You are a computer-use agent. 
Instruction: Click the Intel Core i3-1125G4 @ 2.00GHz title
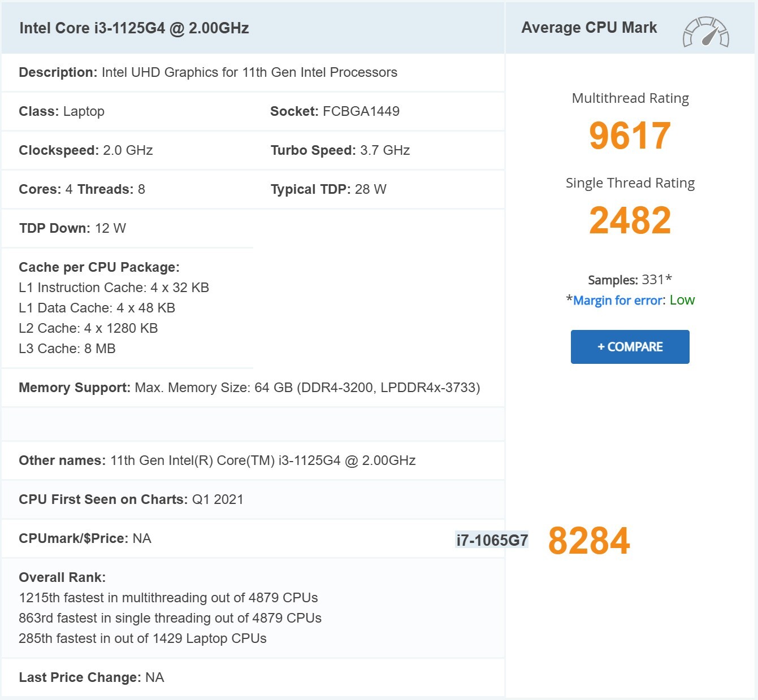134,28
